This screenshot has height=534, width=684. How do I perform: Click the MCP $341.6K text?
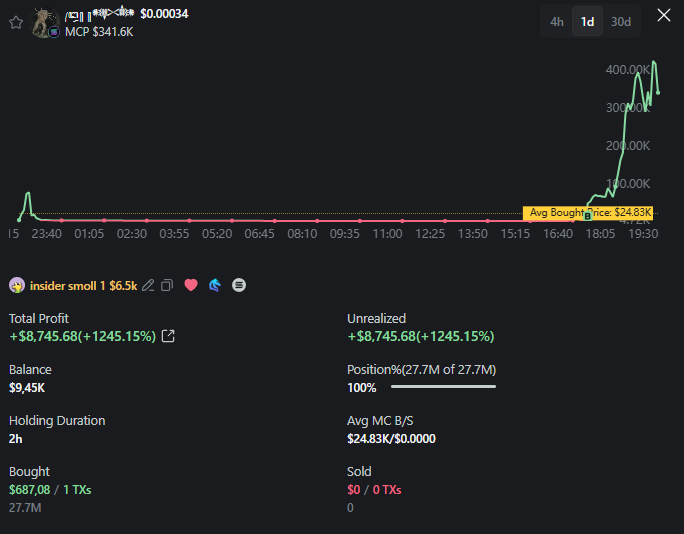pos(99,32)
